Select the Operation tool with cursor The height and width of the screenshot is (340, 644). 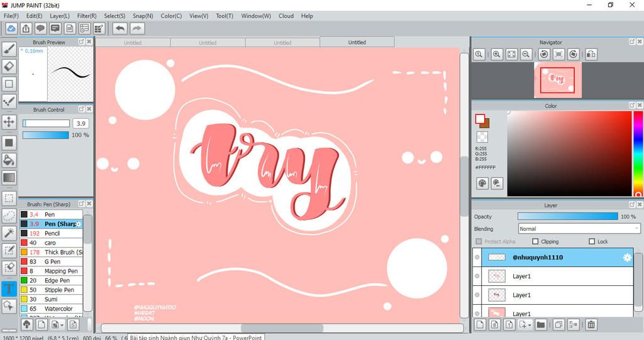coord(9,305)
